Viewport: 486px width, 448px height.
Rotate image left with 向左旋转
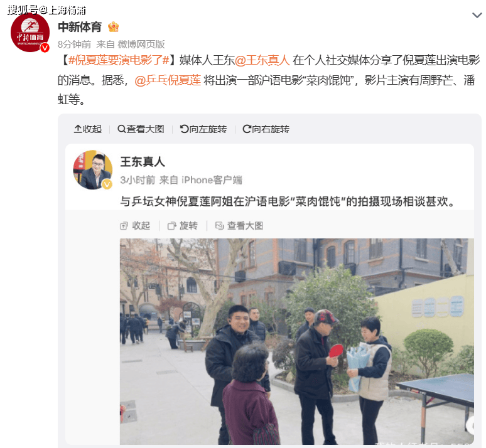203,129
